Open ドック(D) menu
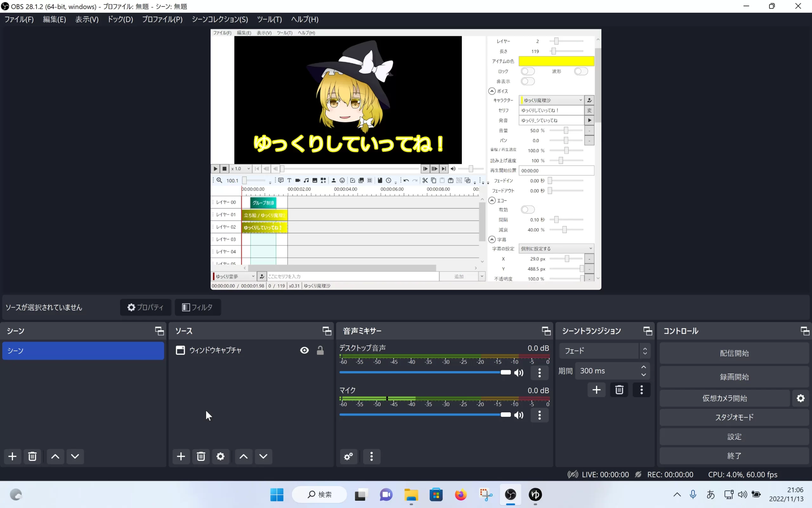Viewport: 812px width, 508px height. point(120,19)
